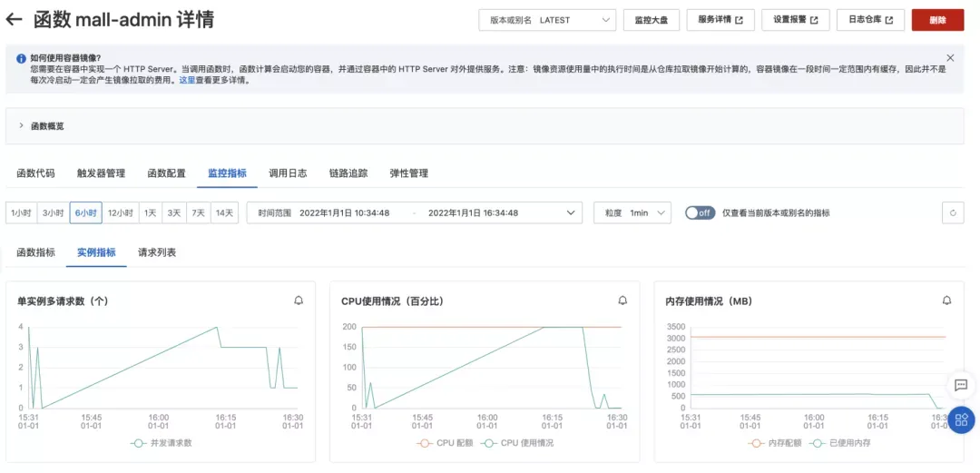Viewport: 980px width, 473px height.
Task: Click bell alarm icon on 单实例多请求数 chart
Action: [x=299, y=301]
